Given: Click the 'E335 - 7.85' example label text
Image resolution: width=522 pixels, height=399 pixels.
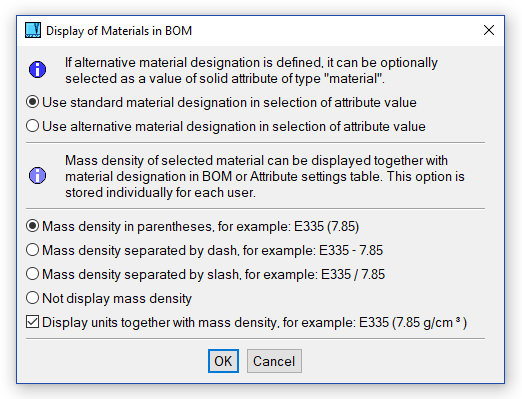Looking at the screenshot, I should 351,250.
